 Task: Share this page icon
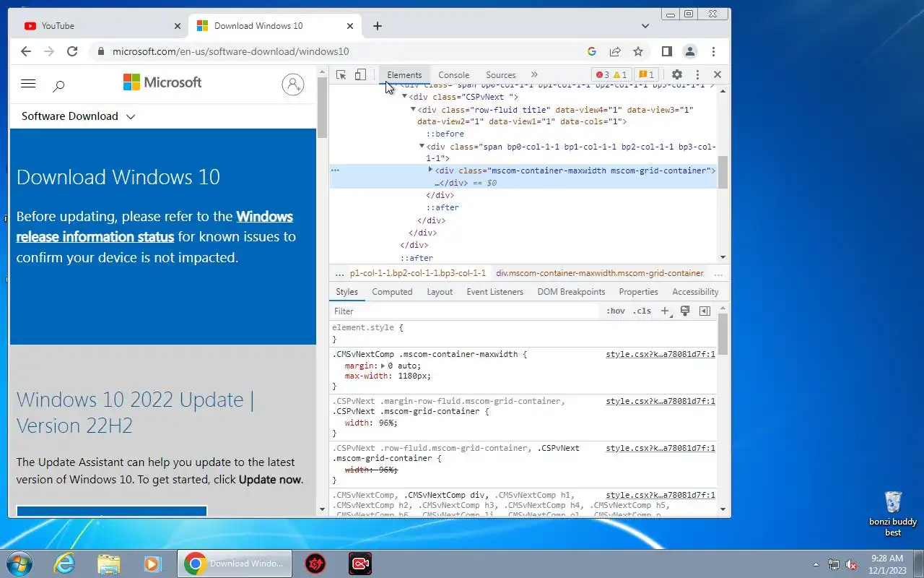tap(615, 51)
